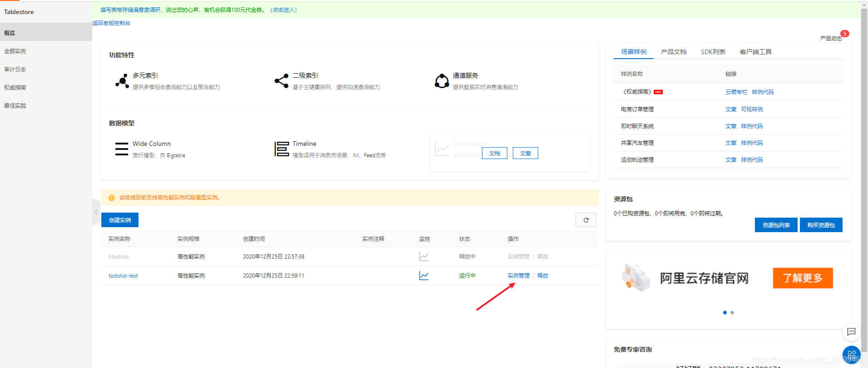The height and width of the screenshot is (368, 868).
Task: Click the 产品动态 label
Action: pos(831,38)
